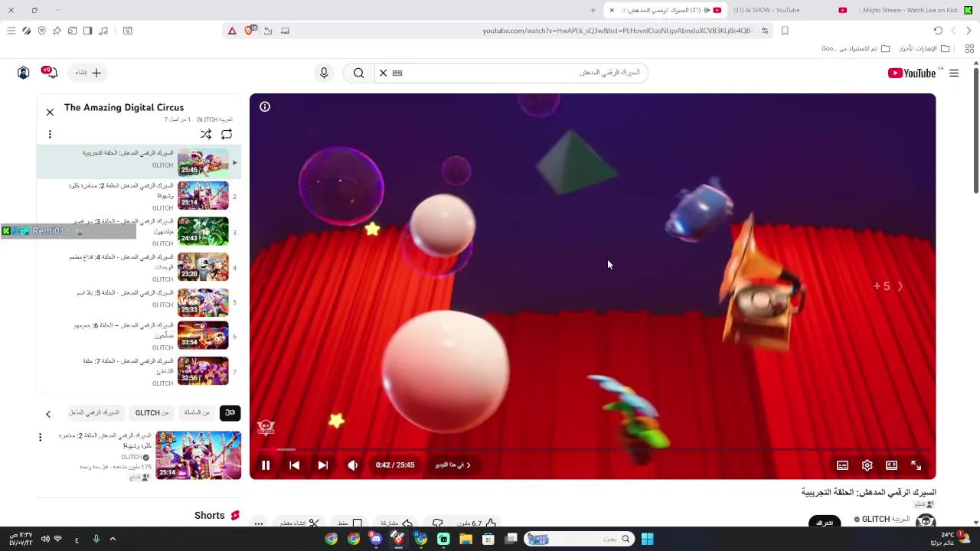
Task: Open playlist options three-dot menu
Action: (50, 135)
